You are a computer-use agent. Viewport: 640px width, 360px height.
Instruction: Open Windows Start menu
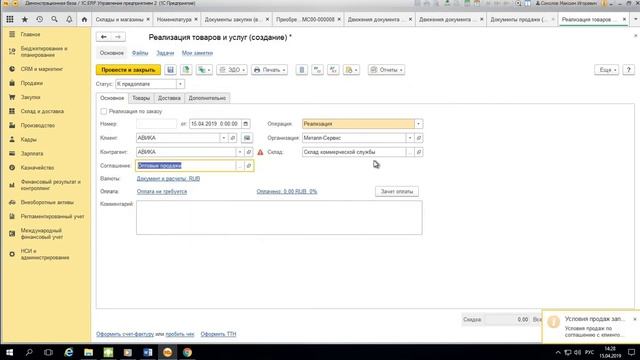[x=9, y=352]
